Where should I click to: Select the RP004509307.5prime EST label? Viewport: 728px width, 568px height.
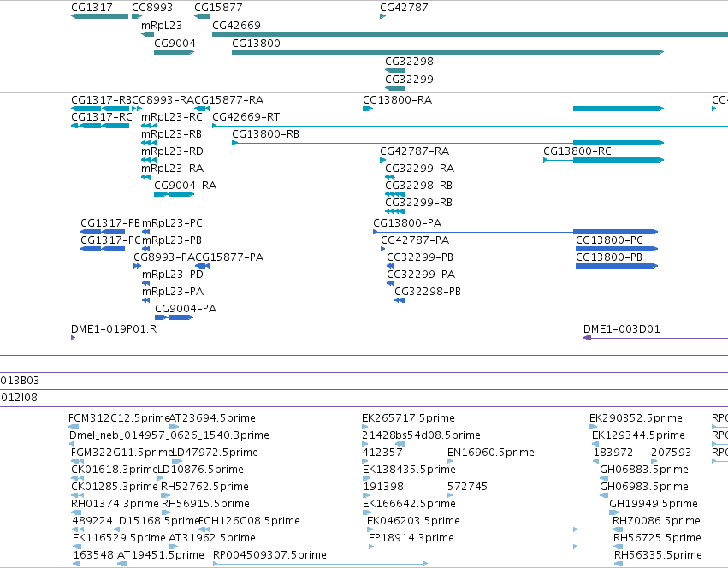269,555
